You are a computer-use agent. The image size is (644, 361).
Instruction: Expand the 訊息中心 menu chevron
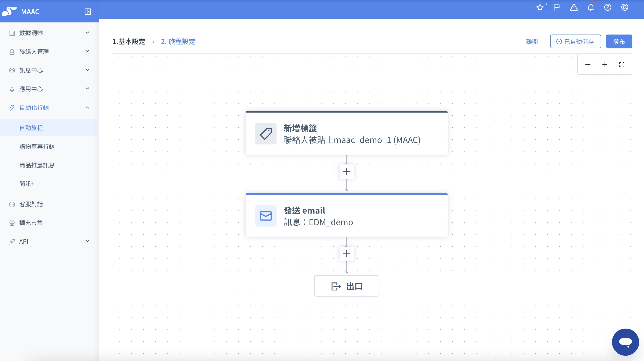pos(87,70)
